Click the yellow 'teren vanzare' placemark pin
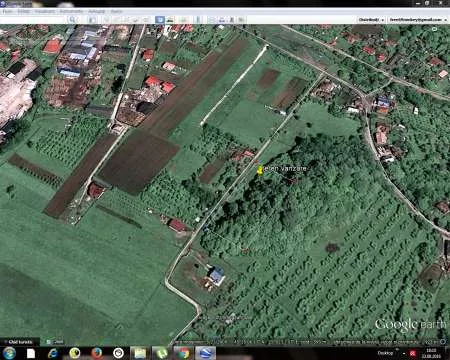 pyautogui.click(x=260, y=170)
